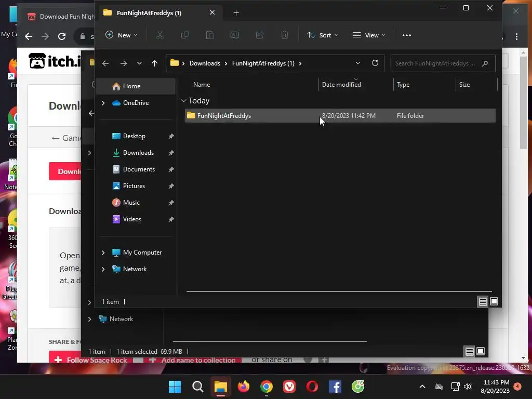Screen dimensions: 532x399
Task: Go back in the front Explorer window
Action: pos(105,63)
